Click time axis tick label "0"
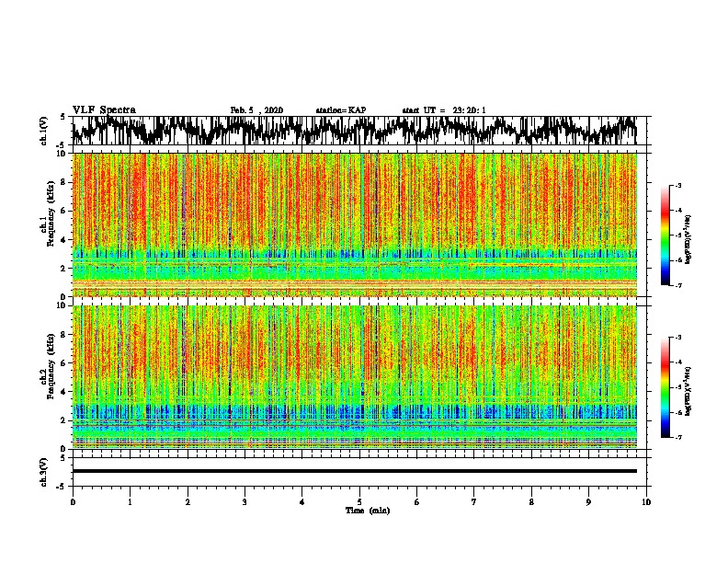The image size is (728, 563). (73, 502)
